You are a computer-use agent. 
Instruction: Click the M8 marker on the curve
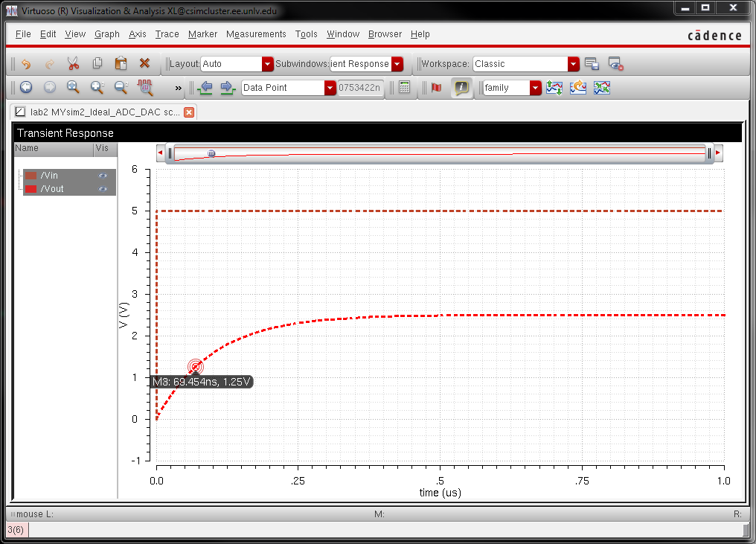click(195, 366)
